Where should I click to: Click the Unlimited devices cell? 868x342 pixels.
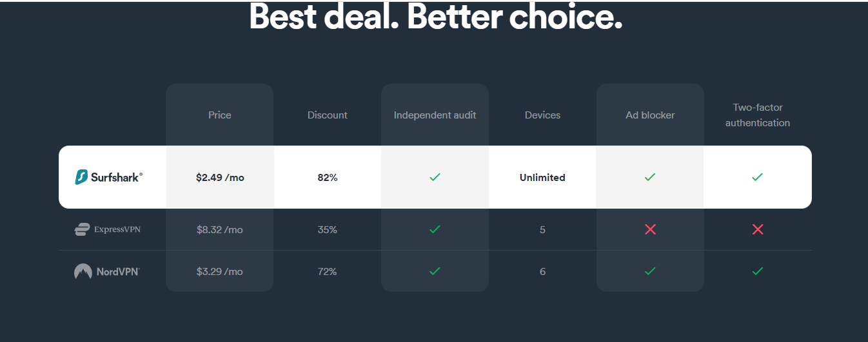(542, 178)
